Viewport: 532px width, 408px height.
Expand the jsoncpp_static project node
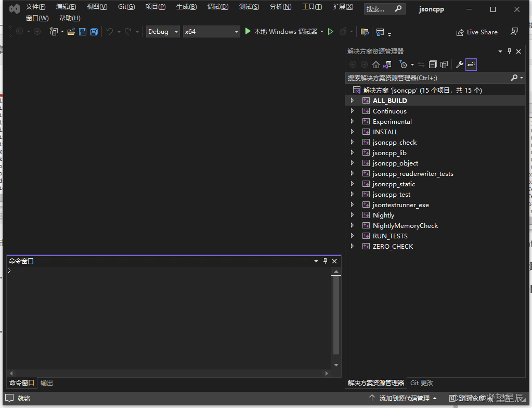(x=352, y=184)
